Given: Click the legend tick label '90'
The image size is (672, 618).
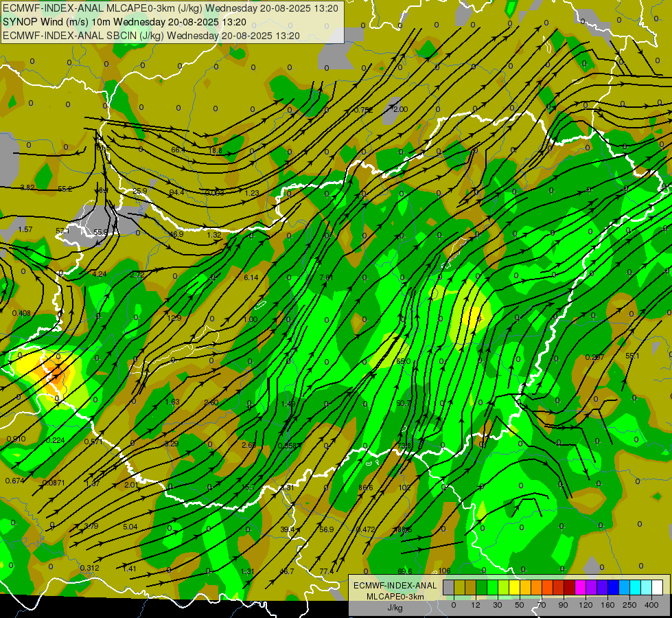Looking at the screenshot, I should click(564, 605).
